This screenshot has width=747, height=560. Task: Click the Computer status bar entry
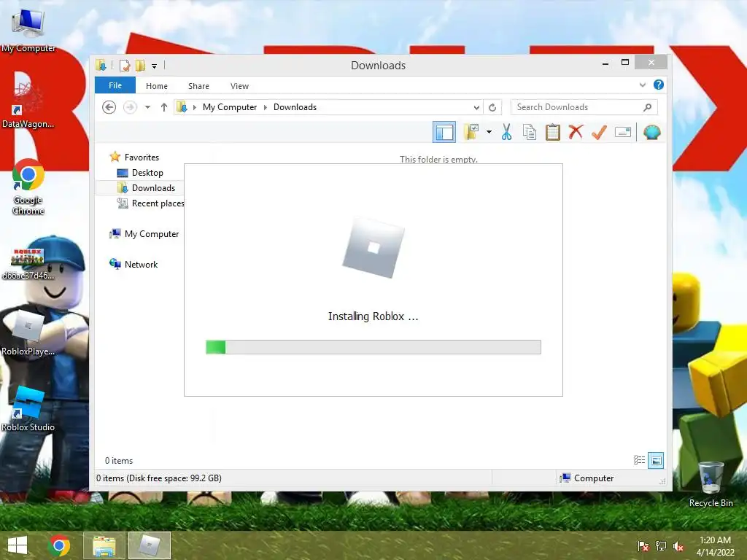coord(587,478)
